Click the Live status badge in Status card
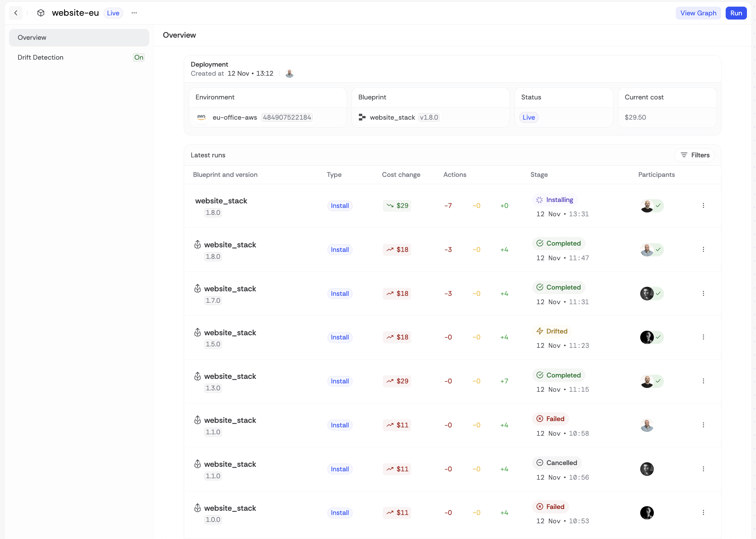The image size is (756, 539). pos(529,118)
